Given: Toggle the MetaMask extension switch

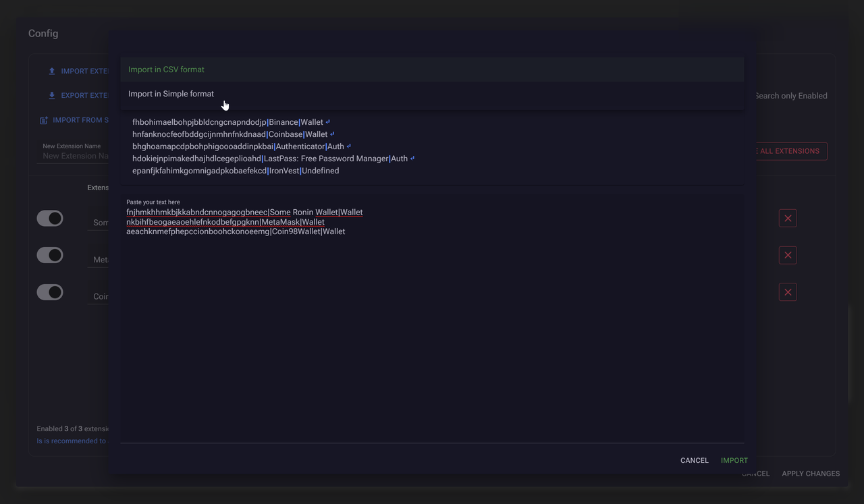Looking at the screenshot, I should [50, 255].
